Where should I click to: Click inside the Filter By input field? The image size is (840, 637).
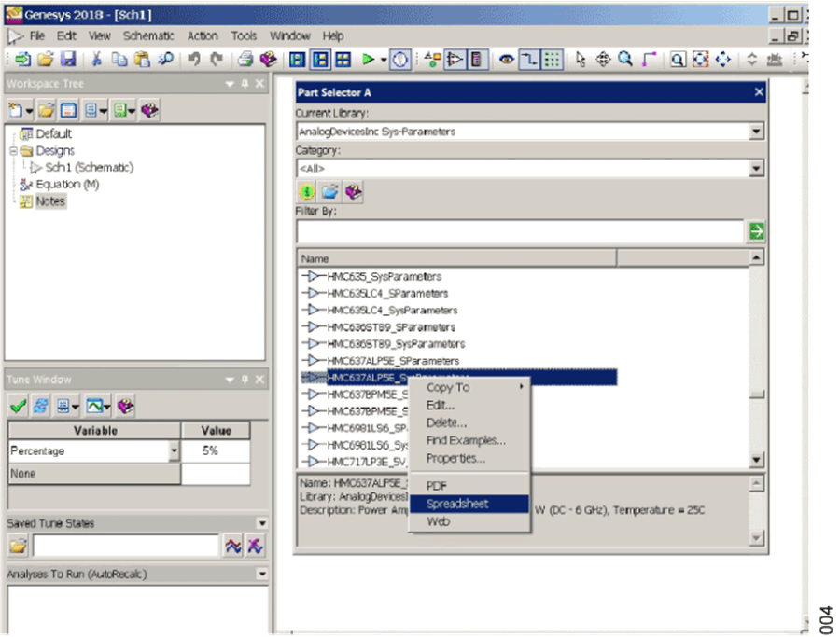[x=513, y=230]
